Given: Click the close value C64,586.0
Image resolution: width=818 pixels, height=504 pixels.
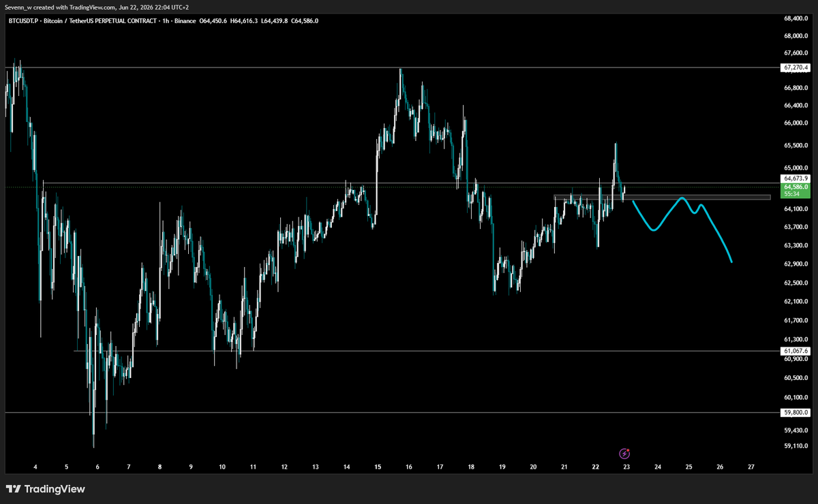Looking at the screenshot, I should pyautogui.click(x=305, y=20).
